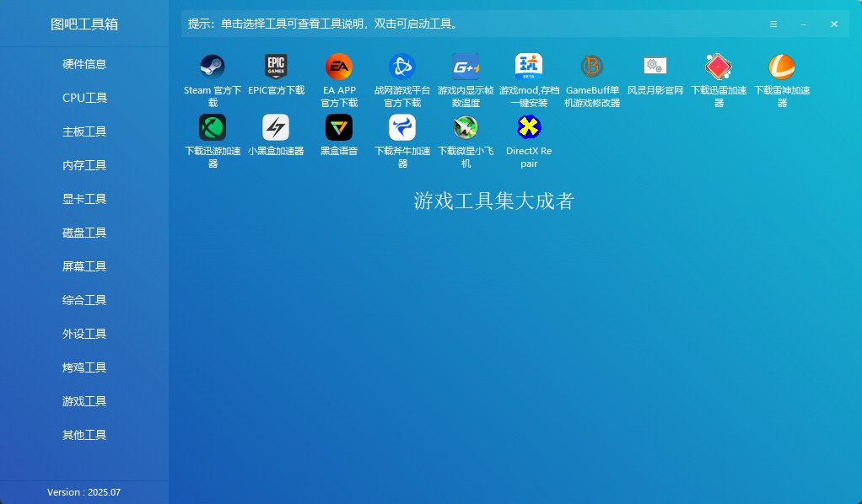Select the 小黑盒加速器 icon
This screenshot has width=862, height=504.
pos(276,127)
